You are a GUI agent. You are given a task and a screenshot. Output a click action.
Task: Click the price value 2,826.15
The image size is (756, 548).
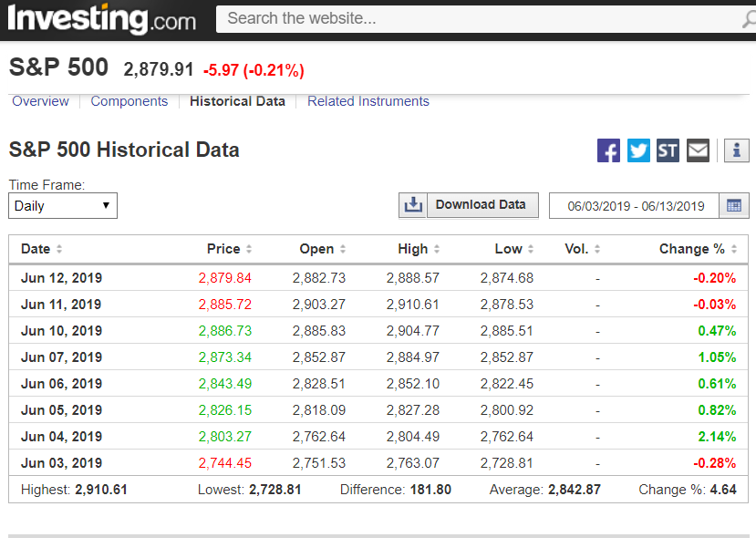(224, 410)
